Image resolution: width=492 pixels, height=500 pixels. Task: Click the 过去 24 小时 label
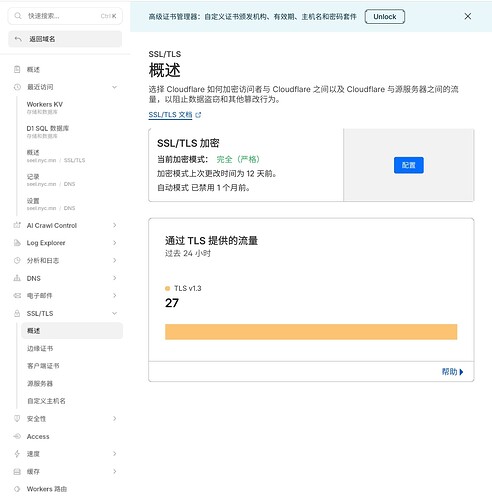pos(188,253)
